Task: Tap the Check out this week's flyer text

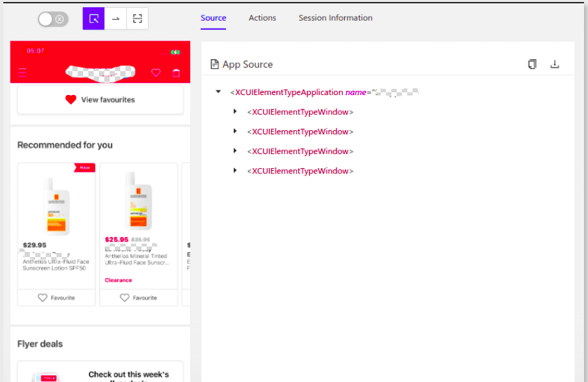Action: (x=129, y=377)
